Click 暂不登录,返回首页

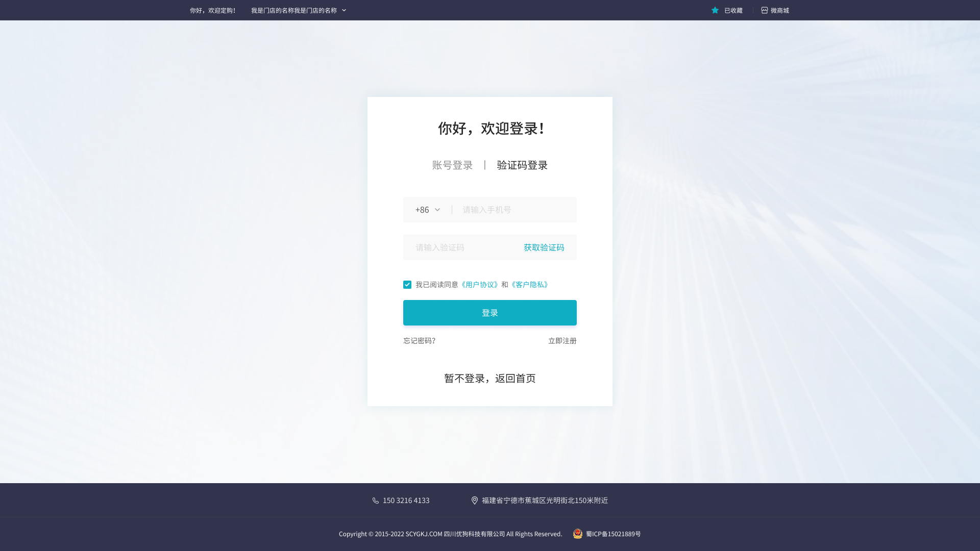490,379
